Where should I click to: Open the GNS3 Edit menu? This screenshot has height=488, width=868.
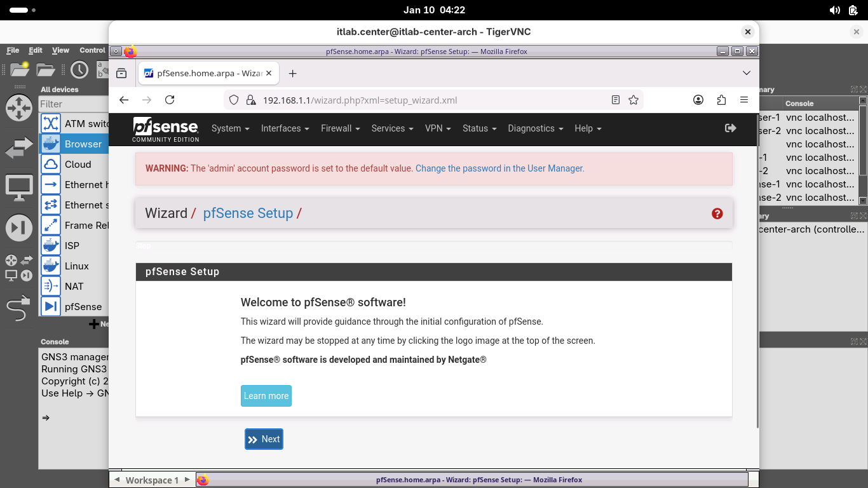click(x=36, y=50)
